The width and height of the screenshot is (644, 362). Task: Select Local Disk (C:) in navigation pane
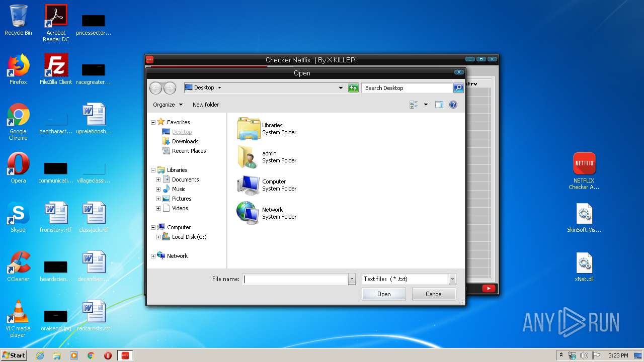[184, 237]
